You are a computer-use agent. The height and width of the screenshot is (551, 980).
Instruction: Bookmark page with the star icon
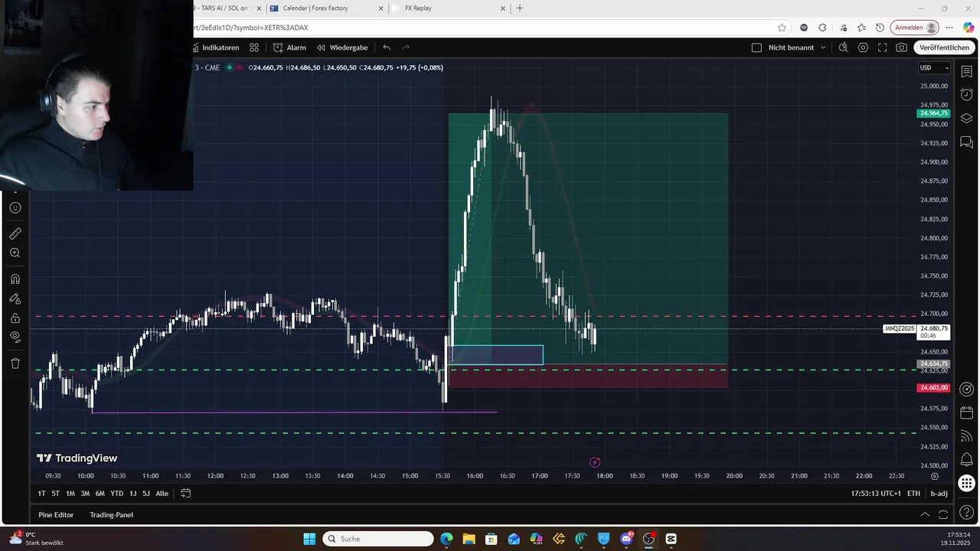pyautogui.click(x=782, y=28)
